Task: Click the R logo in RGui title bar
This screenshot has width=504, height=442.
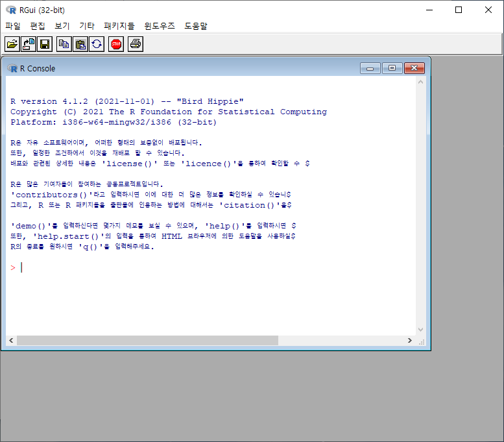Action: pos(11,10)
